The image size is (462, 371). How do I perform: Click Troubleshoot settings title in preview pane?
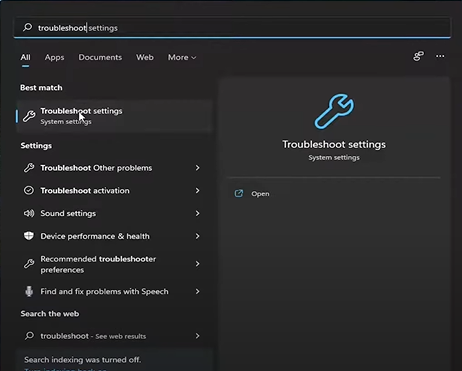coord(334,144)
